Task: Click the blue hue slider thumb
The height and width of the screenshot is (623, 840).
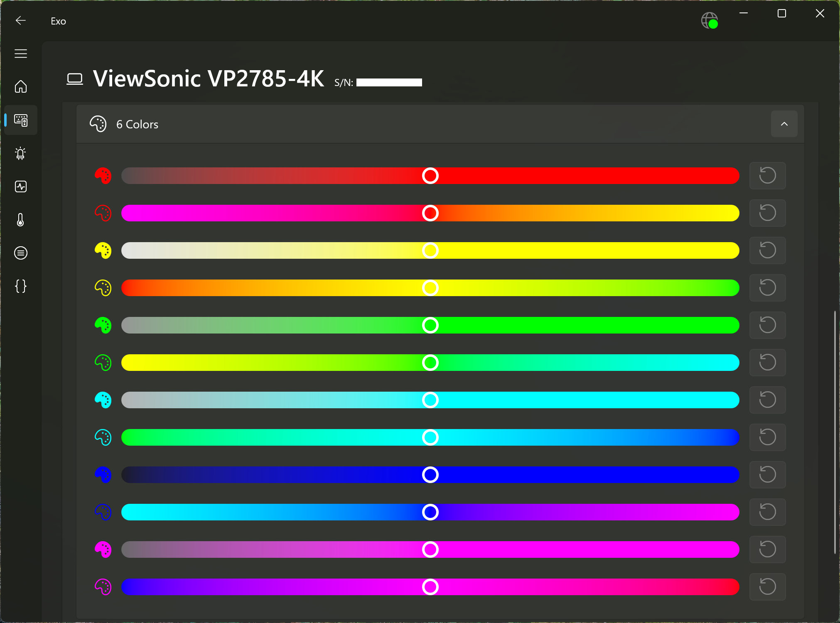Action: point(430,512)
